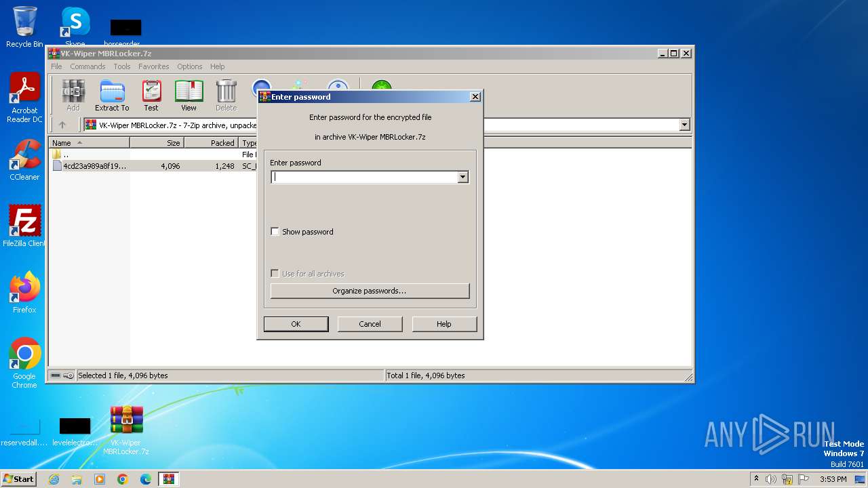Open Acrobat Reader DC desktop icon

pyautogui.click(x=24, y=98)
